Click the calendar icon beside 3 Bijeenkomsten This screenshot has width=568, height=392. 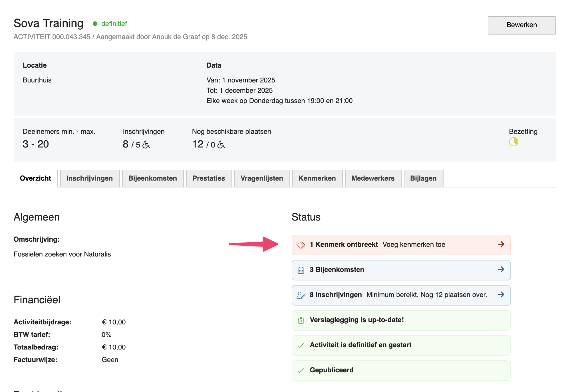(301, 270)
